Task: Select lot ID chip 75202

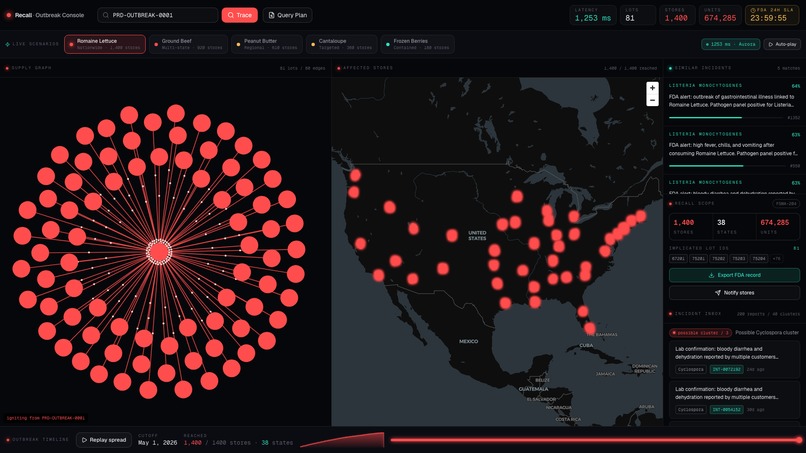Action: [718, 259]
